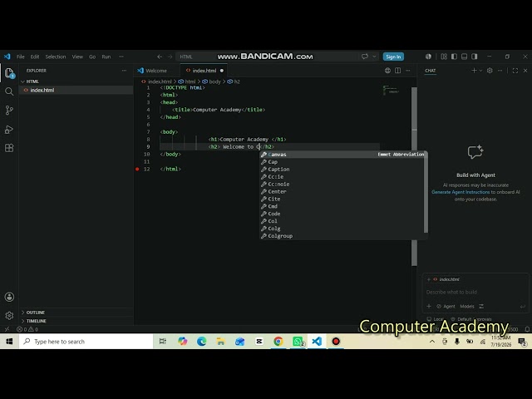
Task: Click the editor vertical scrollbar
Action: [414, 176]
